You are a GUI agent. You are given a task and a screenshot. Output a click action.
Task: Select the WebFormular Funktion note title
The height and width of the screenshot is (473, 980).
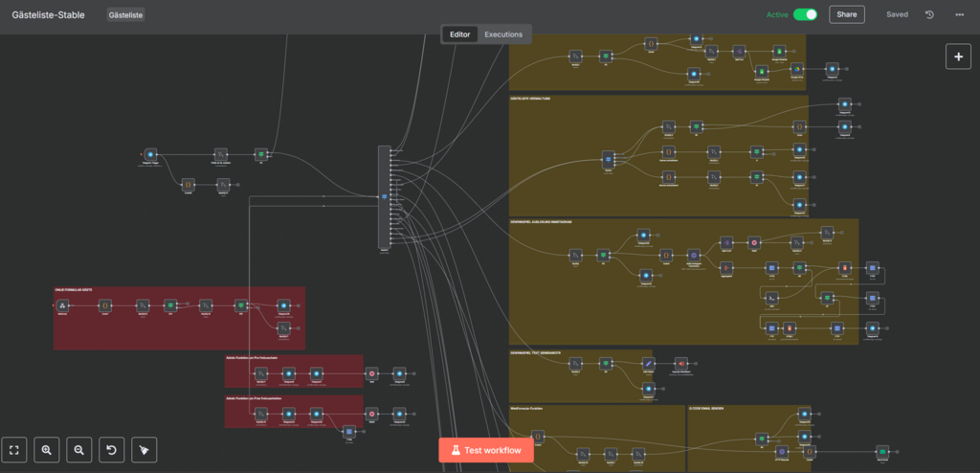(x=526, y=408)
